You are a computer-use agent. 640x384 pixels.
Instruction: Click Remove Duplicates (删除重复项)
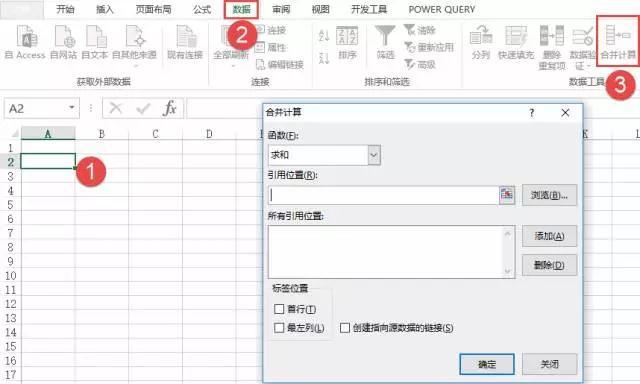(x=552, y=47)
